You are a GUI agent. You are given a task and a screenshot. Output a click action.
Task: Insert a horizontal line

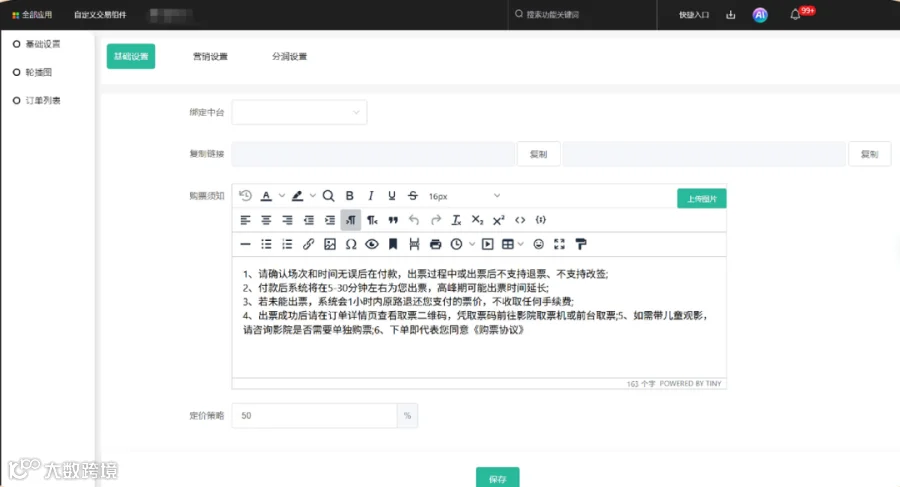245,244
